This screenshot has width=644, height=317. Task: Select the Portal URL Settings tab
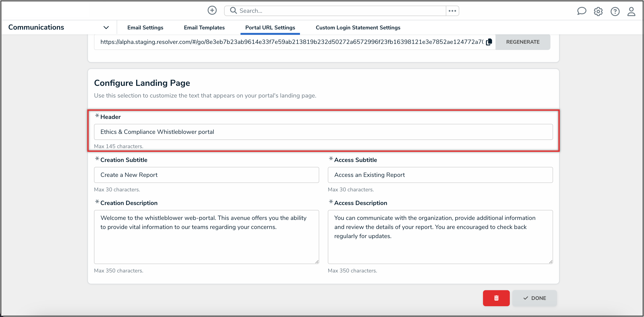[270, 27]
